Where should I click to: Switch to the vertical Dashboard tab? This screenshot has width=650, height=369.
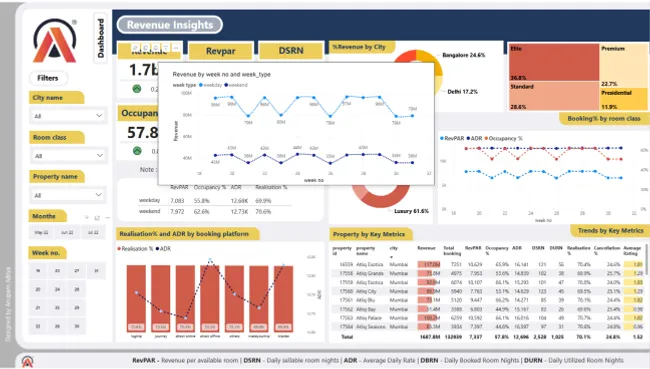101,38
